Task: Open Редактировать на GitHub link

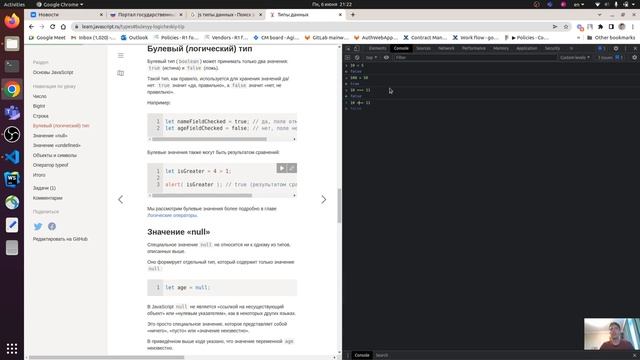Action: pyautogui.click(x=60, y=239)
